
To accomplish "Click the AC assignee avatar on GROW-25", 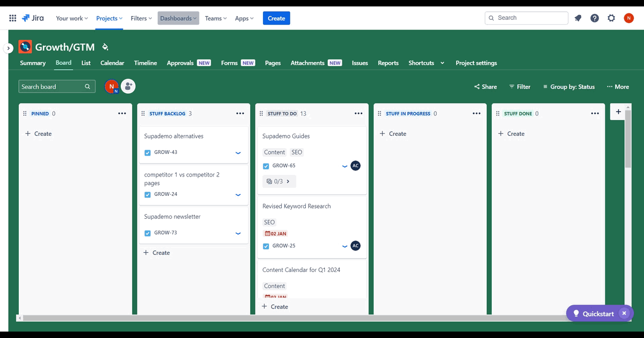I will pos(355,246).
